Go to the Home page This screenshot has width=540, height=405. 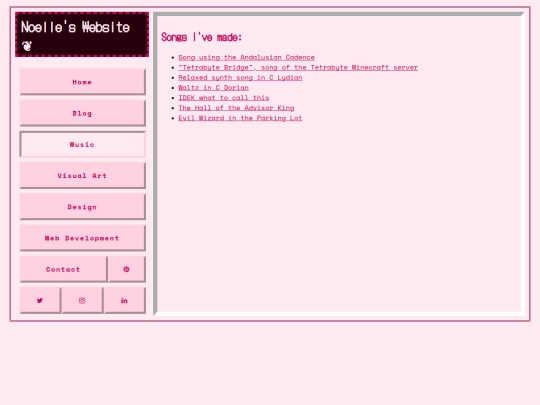coord(83,82)
